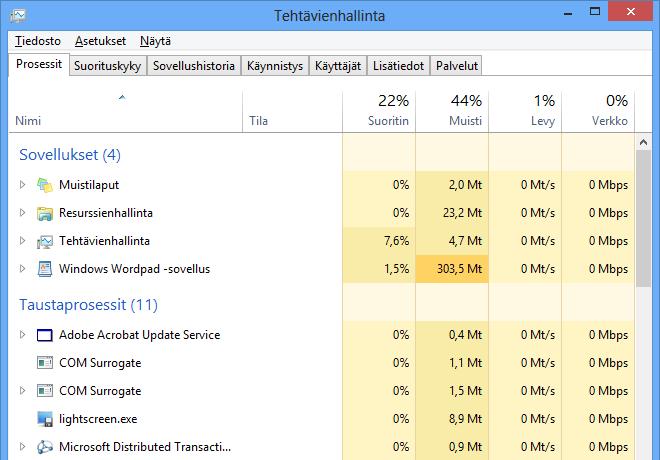Screen dimensions: 660x460
Task: Click the 23,2 Mt memory value
Action: coord(462,213)
